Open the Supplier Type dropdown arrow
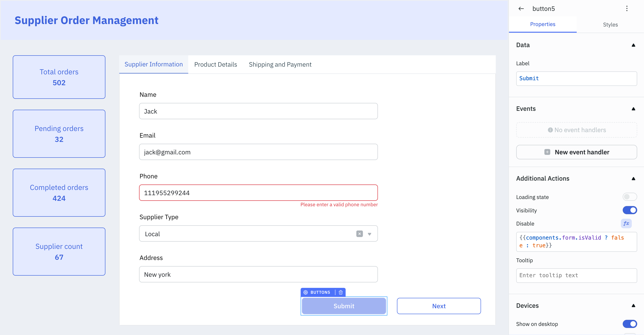Image resolution: width=644 pixels, height=335 pixels. [369, 234]
